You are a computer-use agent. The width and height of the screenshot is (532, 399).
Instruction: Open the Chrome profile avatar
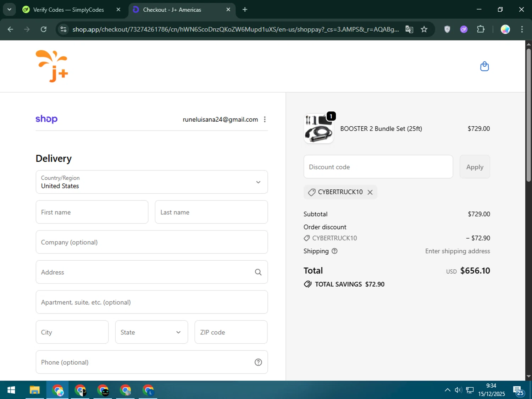[x=505, y=29]
